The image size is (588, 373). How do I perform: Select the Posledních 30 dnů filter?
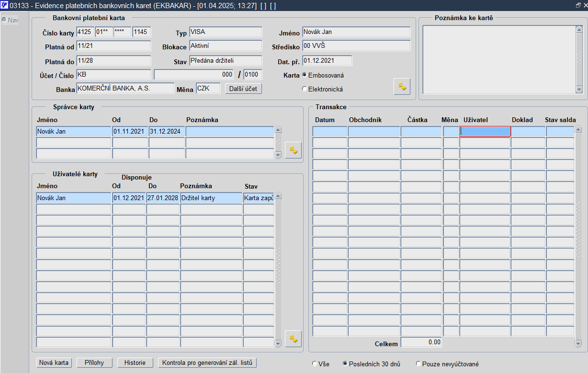(x=345, y=363)
